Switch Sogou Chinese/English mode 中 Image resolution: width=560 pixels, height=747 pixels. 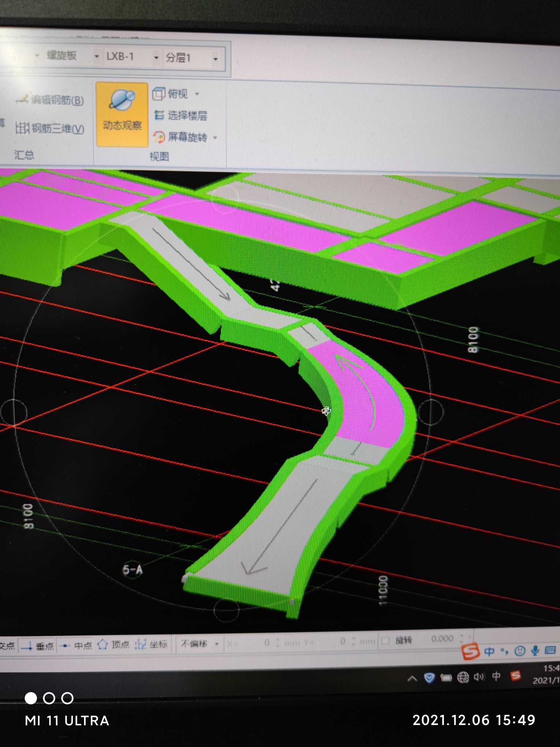pyautogui.click(x=489, y=651)
